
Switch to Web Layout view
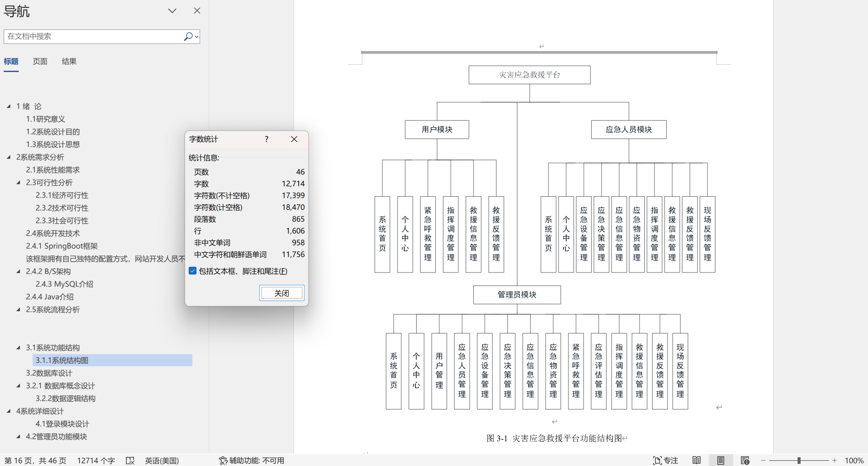pyautogui.click(x=745, y=460)
